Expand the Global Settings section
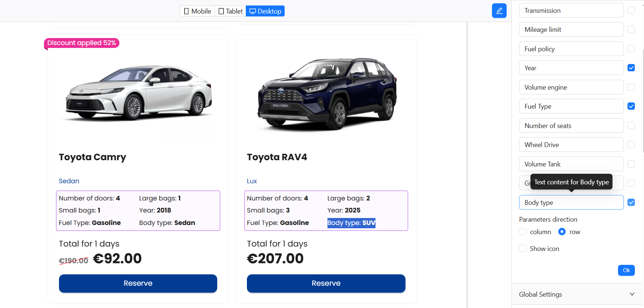This screenshot has width=644, height=308. pos(577,294)
